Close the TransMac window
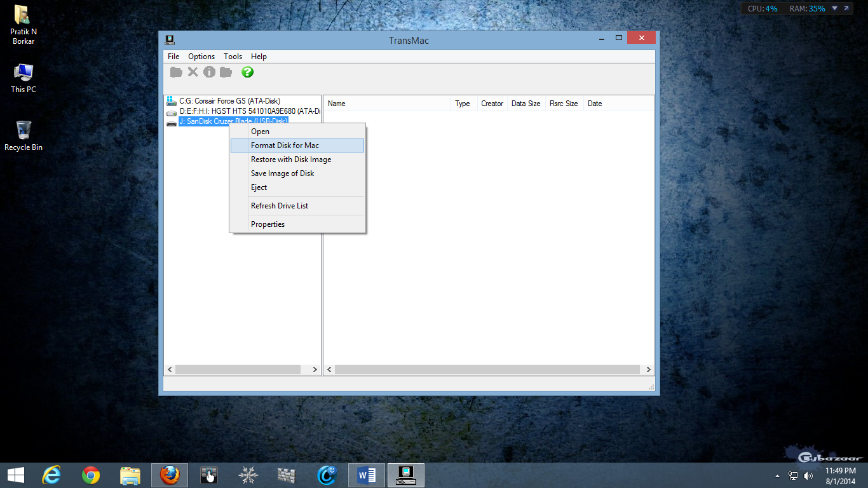The image size is (868, 488). click(641, 38)
